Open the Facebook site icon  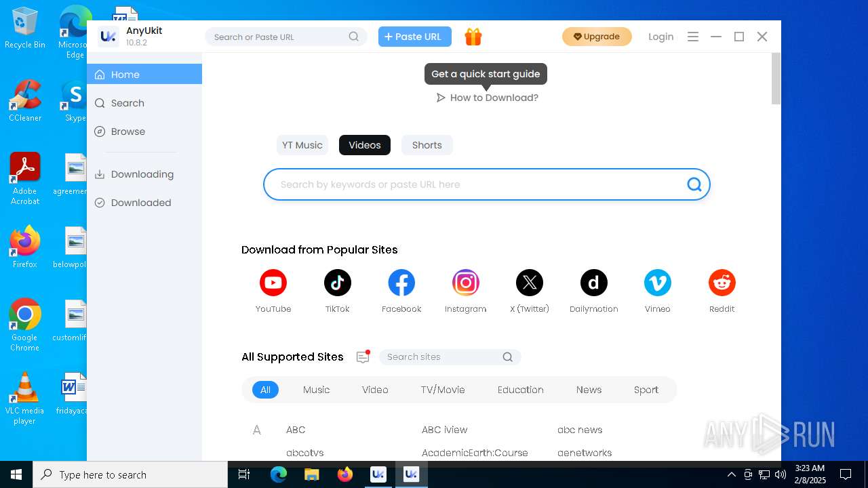click(401, 283)
